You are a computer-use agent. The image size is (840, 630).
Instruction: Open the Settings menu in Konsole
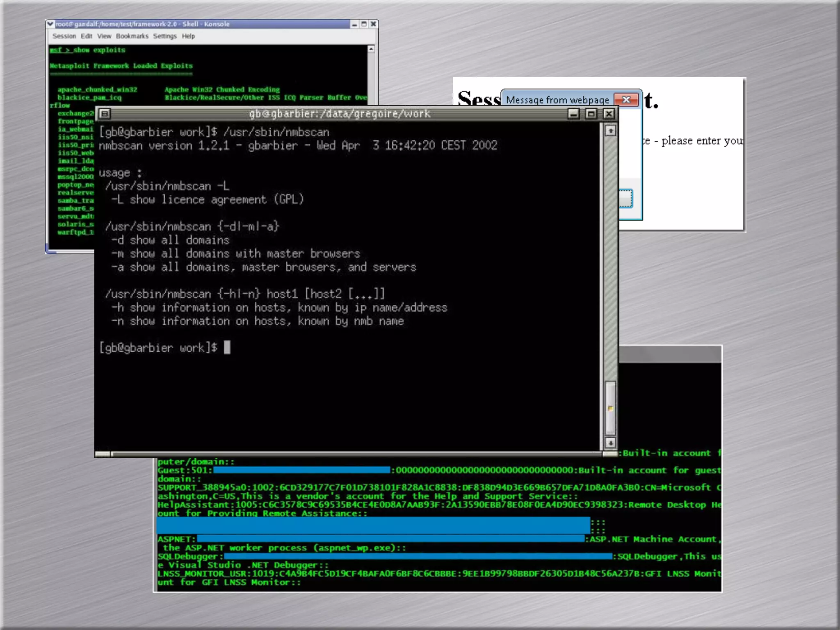click(165, 36)
